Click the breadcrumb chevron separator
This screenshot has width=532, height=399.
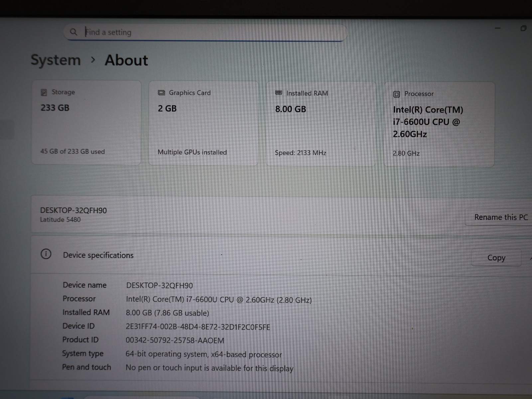pyautogui.click(x=93, y=60)
